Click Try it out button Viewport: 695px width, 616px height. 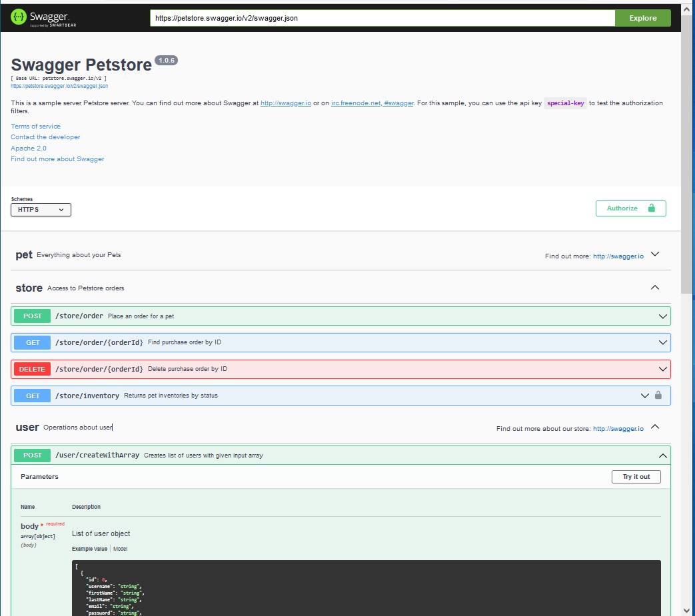pos(636,477)
